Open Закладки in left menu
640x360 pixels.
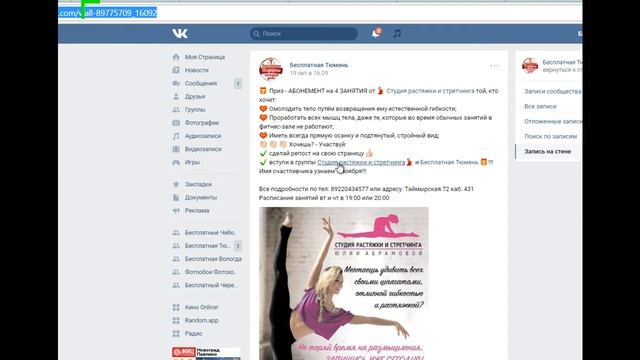click(x=198, y=184)
